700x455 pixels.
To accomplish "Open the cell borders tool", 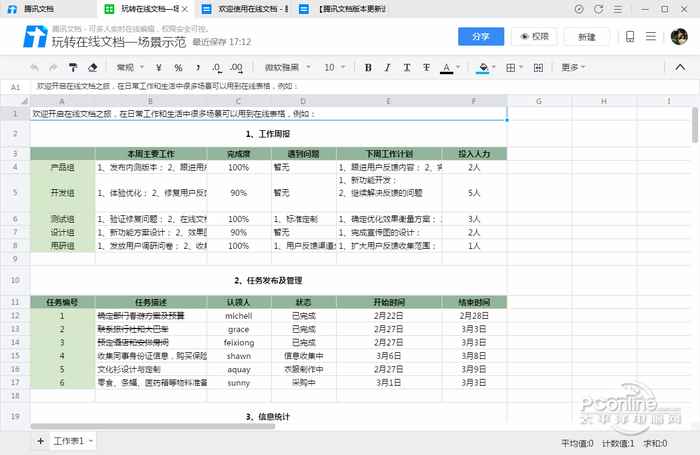I will coord(511,68).
